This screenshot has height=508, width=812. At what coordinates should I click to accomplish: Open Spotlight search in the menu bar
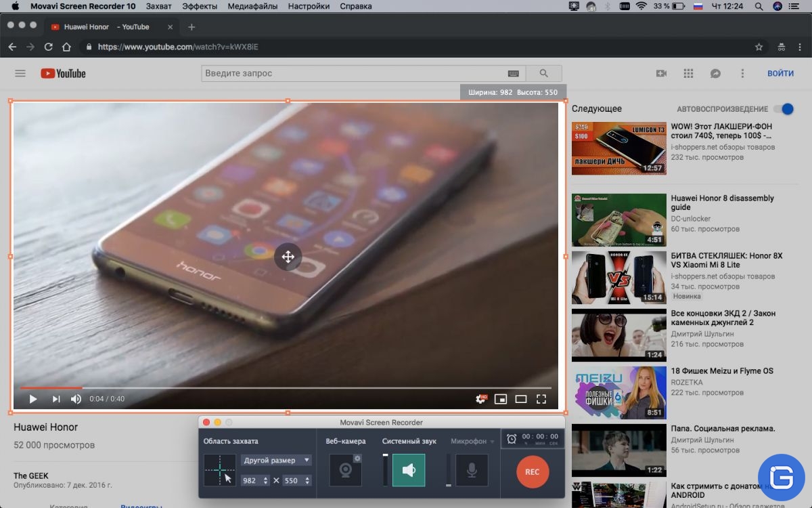[760, 6]
